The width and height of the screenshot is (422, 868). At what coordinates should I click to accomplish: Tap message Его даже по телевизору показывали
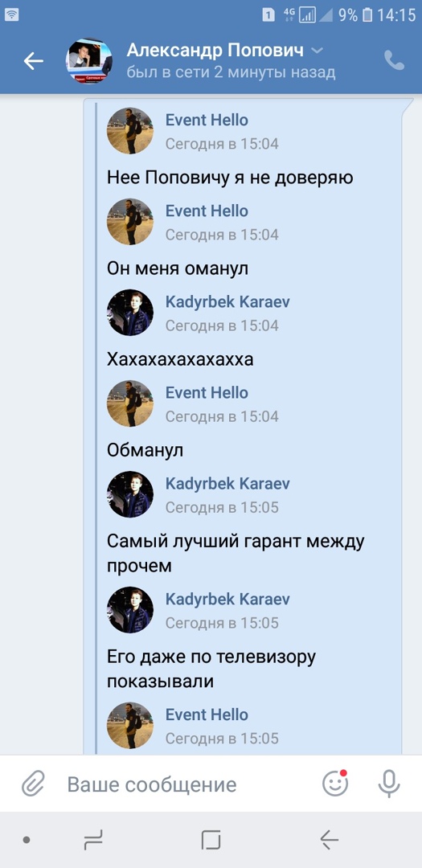coord(211,669)
